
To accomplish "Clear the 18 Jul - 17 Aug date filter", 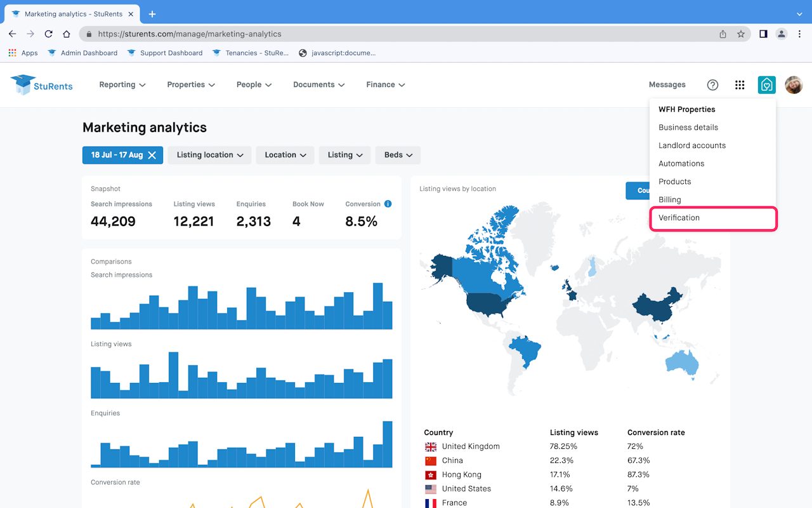I will tap(152, 155).
